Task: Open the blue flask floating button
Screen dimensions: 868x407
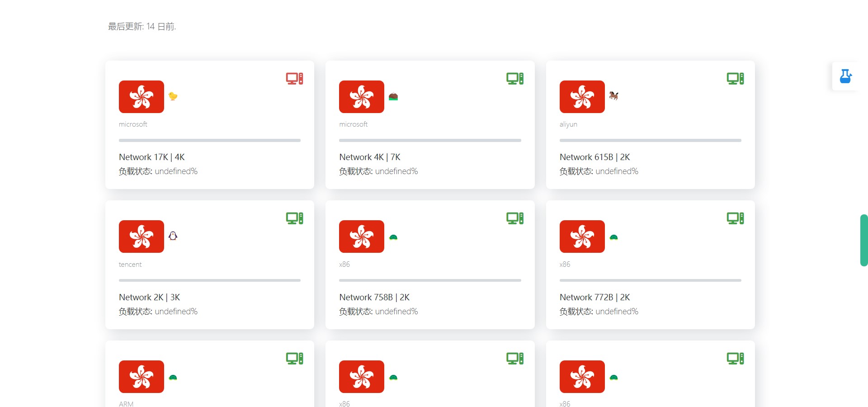Action: click(845, 76)
